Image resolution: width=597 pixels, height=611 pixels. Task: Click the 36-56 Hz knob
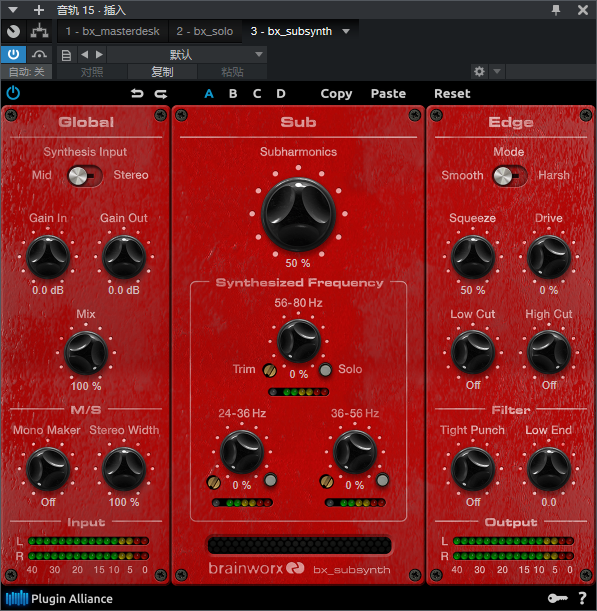coord(355,452)
